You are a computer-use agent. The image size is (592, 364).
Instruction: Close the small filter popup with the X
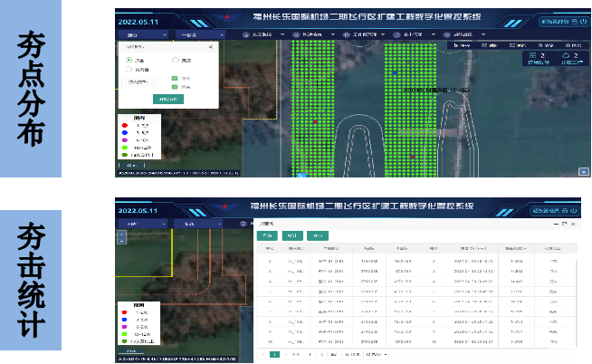(212, 45)
